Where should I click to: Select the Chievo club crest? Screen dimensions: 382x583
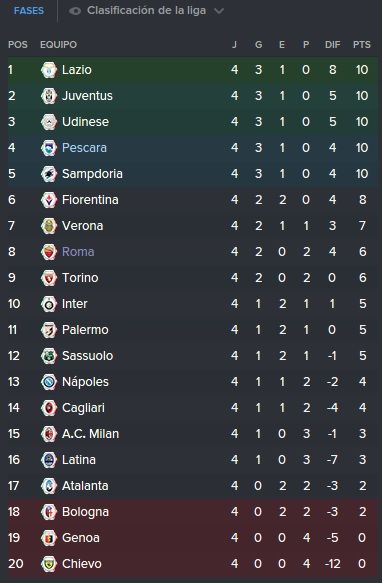[x=49, y=564]
